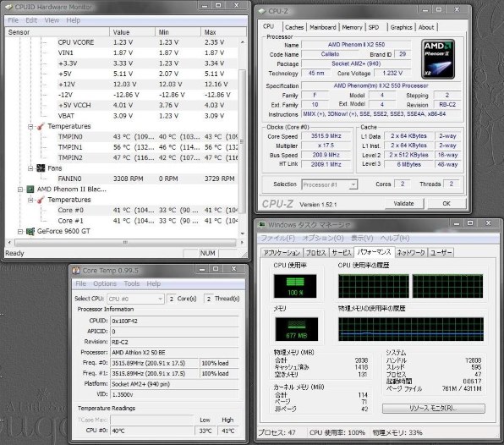Click the GeForce 9600 GT card icon

click(30, 232)
